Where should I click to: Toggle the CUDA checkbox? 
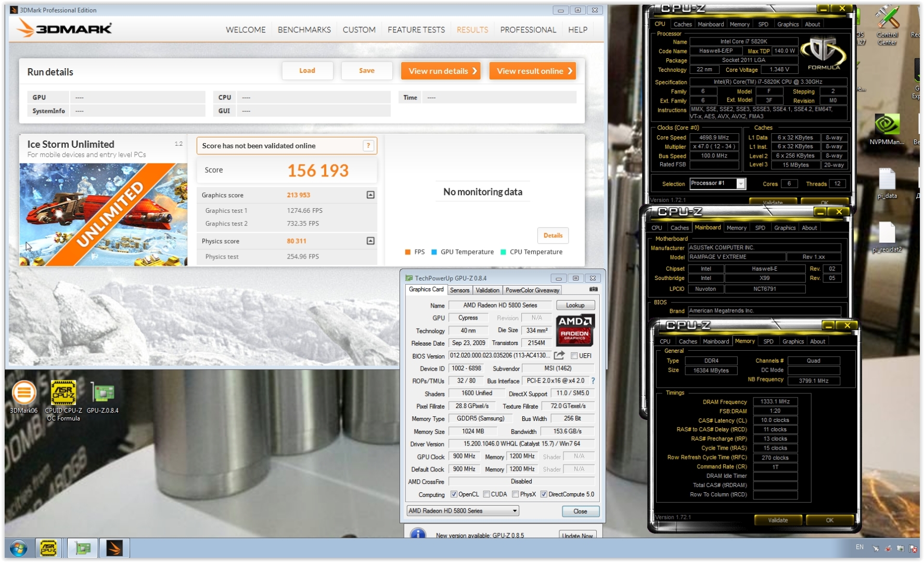coord(486,494)
